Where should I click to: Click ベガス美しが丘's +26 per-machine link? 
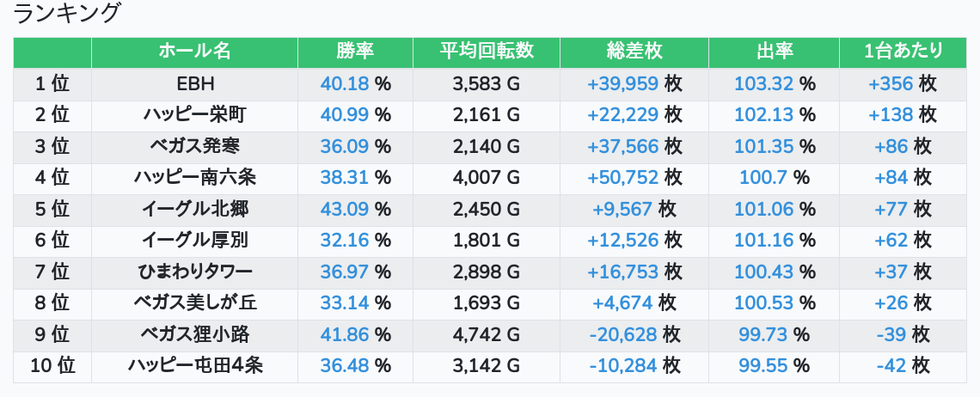891,303
